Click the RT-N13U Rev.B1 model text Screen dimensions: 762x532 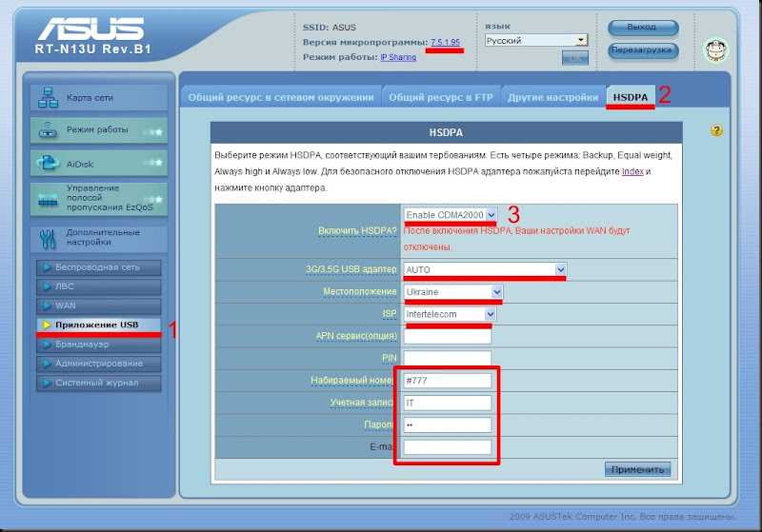[92, 49]
